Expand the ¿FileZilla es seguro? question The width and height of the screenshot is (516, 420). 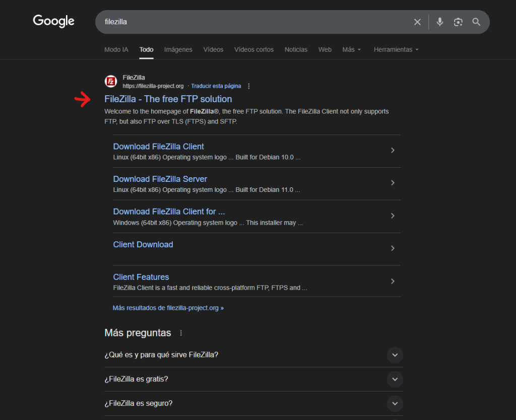395,403
